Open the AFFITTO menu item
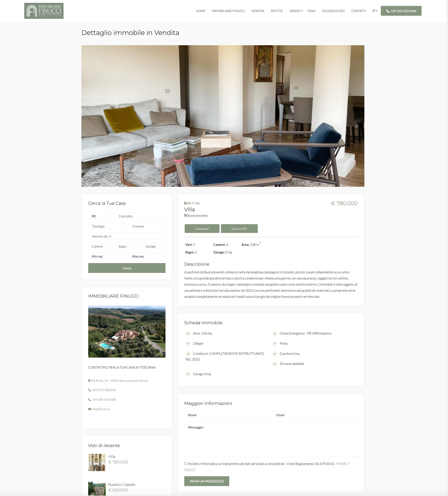Viewport: 448px width, 496px height. click(x=277, y=11)
